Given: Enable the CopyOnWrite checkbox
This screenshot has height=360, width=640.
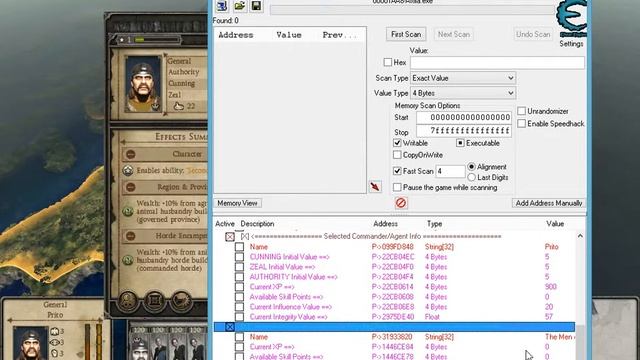Looking at the screenshot, I should coord(397,155).
